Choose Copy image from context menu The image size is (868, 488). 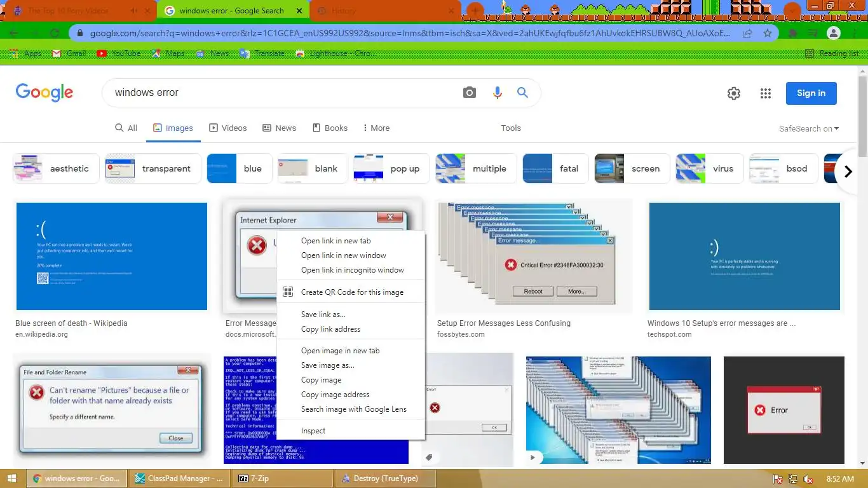pyautogui.click(x=351, y=380)
